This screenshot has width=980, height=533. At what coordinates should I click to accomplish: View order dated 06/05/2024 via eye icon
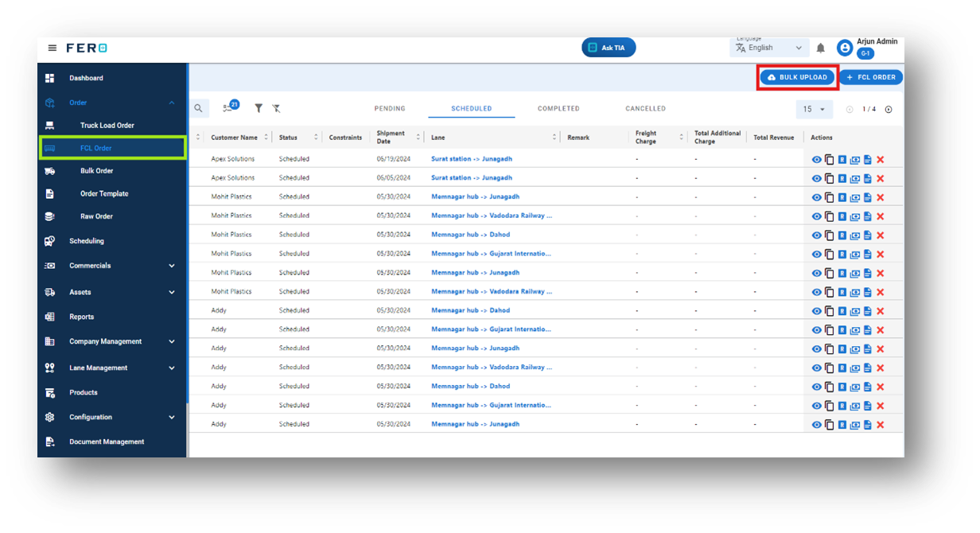[816, 179]
